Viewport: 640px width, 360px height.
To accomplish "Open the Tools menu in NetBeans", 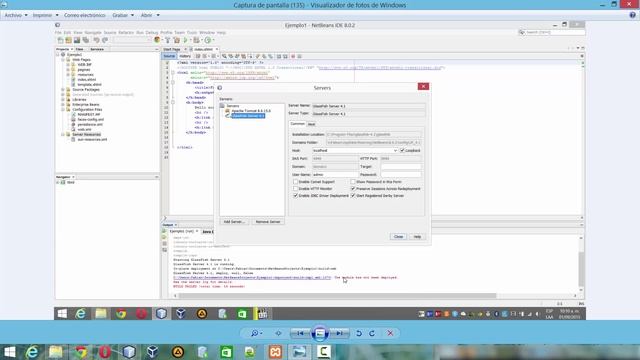I will click(192, 33).
